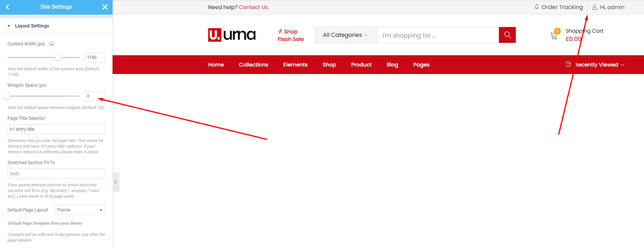
Task: Click the Site Settings panel title
Action: click(x=56, y=7)
